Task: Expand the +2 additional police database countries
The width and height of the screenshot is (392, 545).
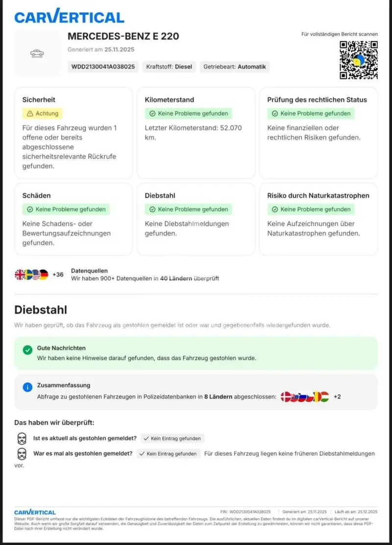Action: pos(337,396)
